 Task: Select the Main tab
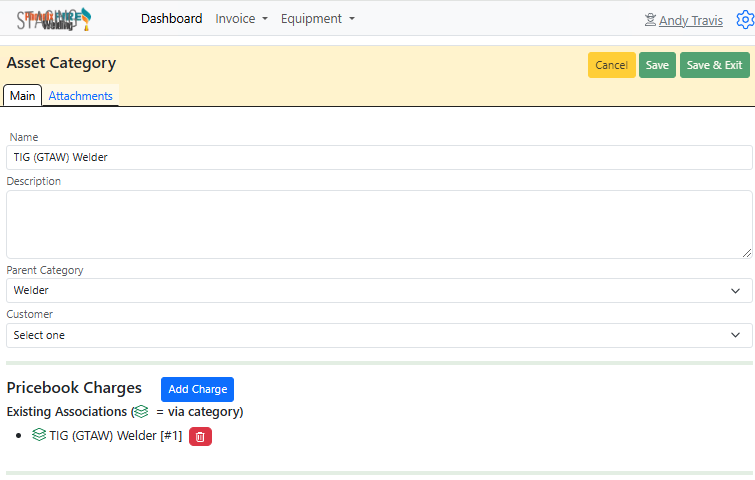(x=23, y=96)
